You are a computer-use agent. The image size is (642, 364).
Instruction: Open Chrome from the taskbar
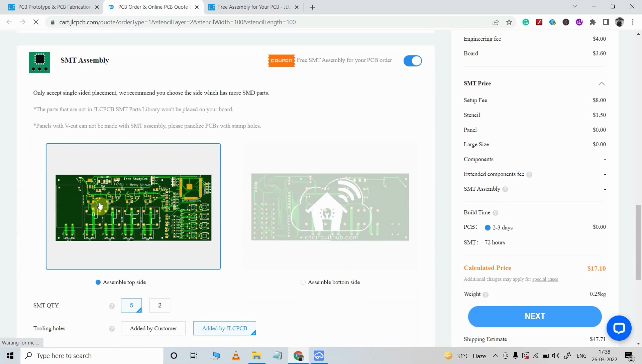click(x=298, y=355)
